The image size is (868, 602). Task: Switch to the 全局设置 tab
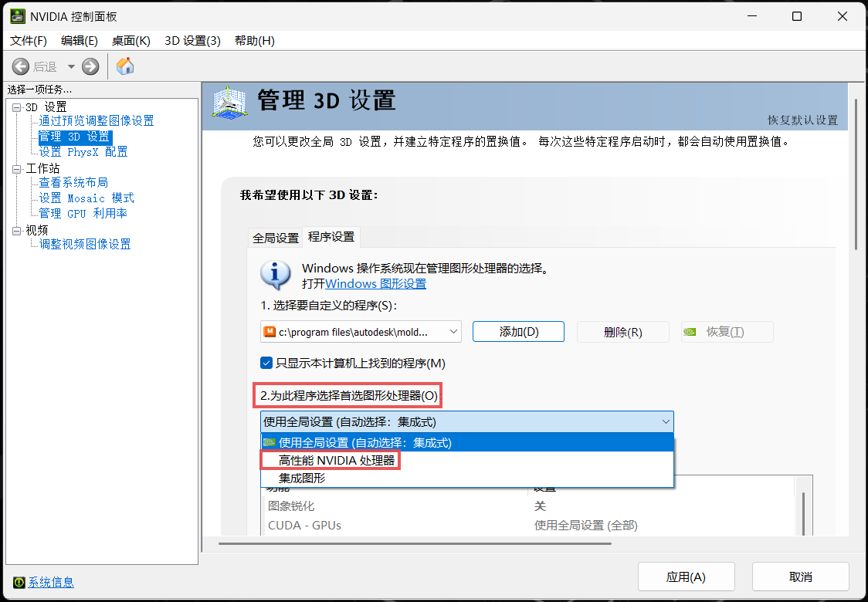[x=275, y=238]
